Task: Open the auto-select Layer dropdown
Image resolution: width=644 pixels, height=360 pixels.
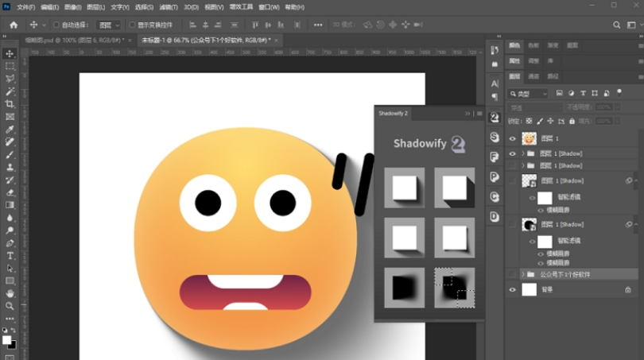Action: (x=108, y=25)
